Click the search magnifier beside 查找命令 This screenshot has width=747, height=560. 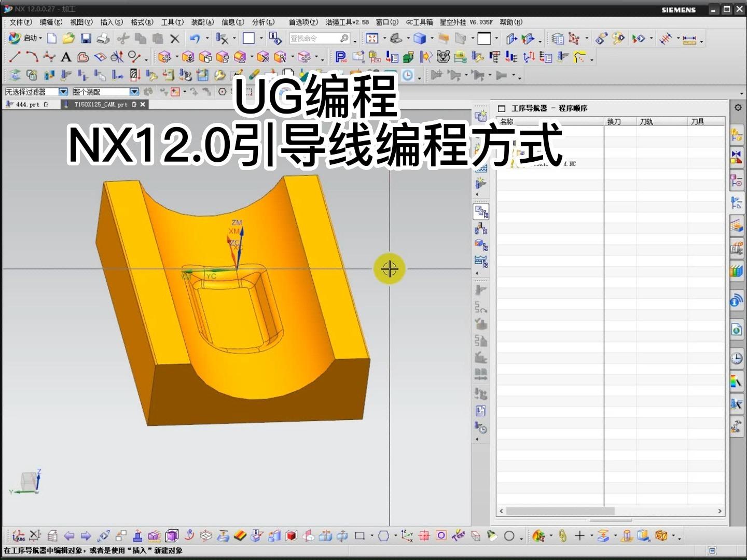[x=343, y=38]
